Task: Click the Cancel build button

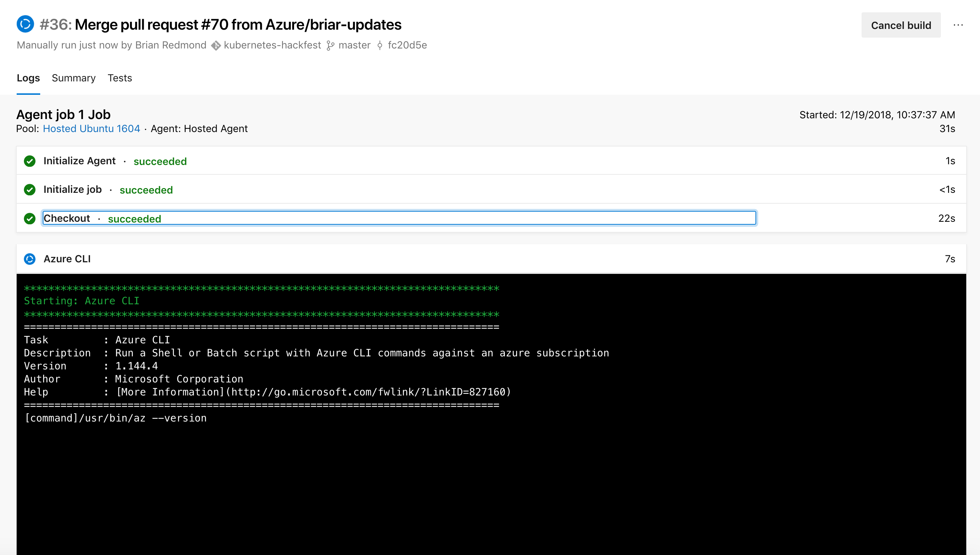Action: pyautogui.click(x=900, y=25)
